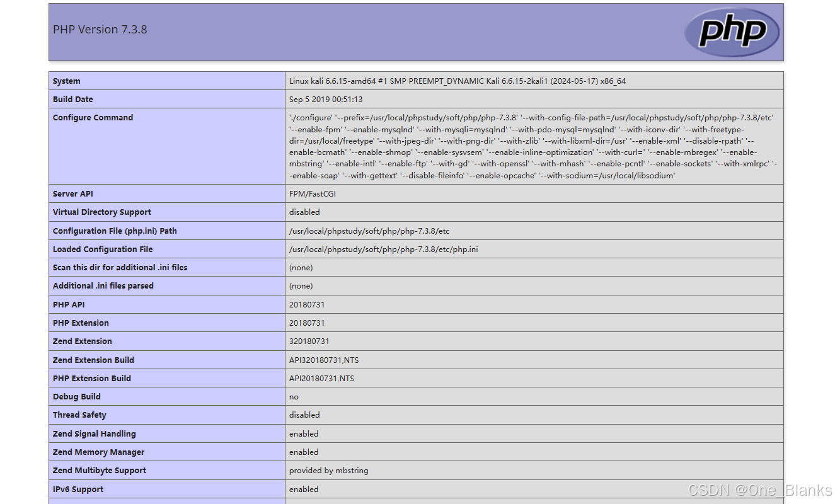Click the 'Zend Signal Handling' label
835x504 pixels.
coord(95,434)
